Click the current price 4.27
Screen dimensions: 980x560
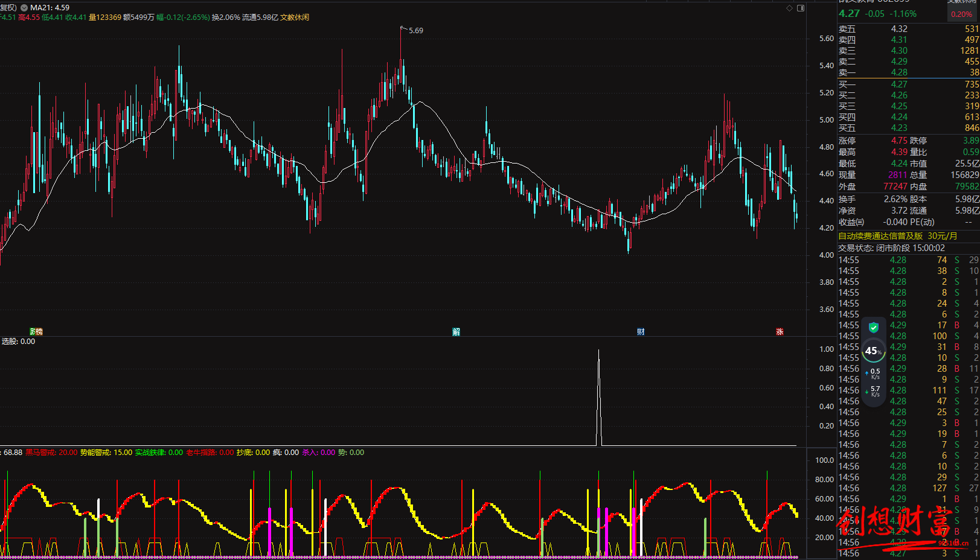point(849,13)
